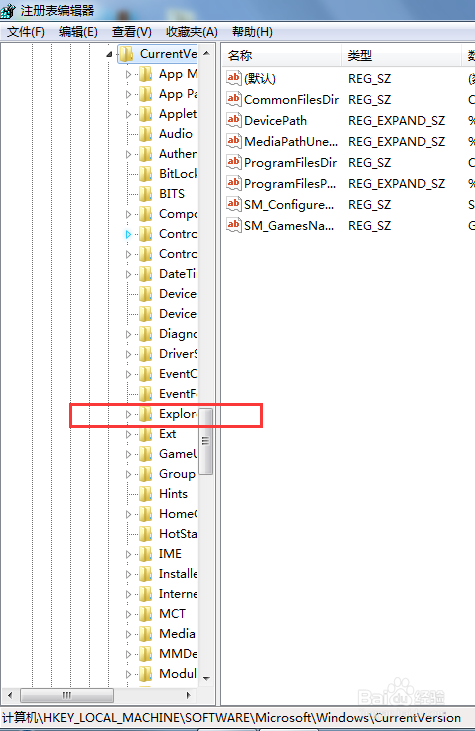Click the Internet Settings folder icon

[x=145, y=593]
